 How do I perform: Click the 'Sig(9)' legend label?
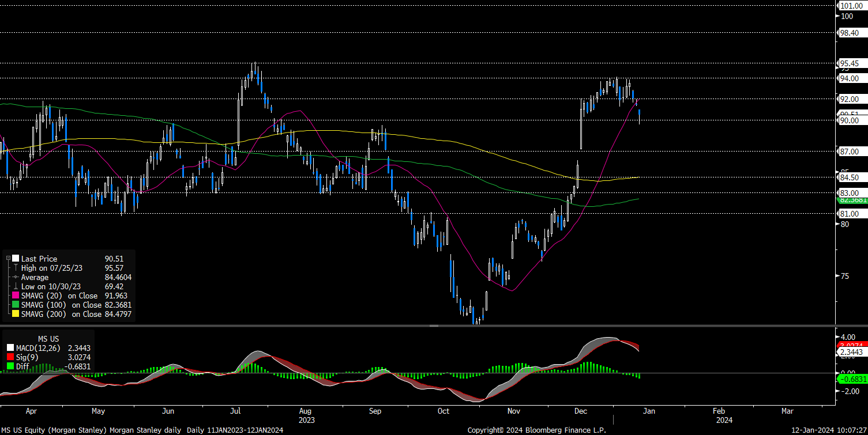click(x=27, y=357)
